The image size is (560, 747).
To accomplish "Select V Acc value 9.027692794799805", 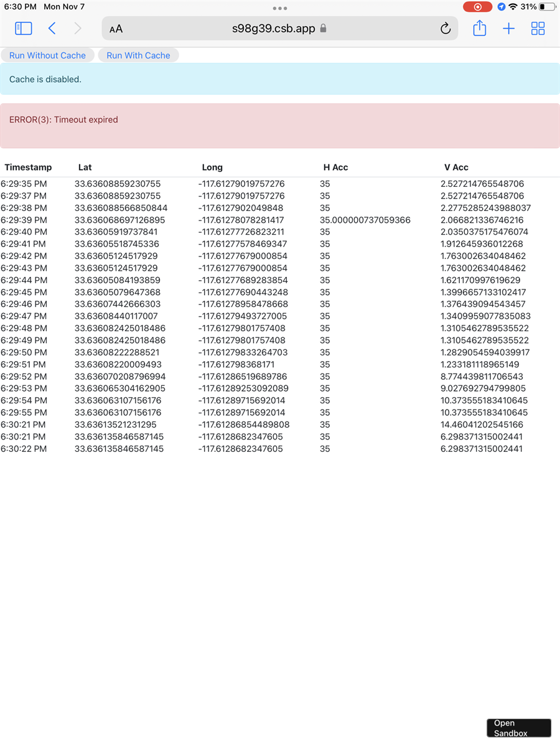I will (x=483, y=388).
